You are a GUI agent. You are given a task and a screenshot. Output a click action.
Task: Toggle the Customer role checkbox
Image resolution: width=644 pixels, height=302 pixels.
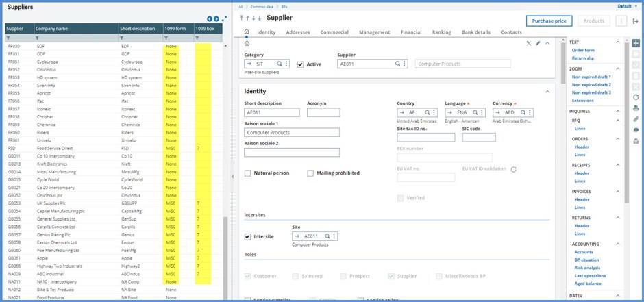[x=247, y=276]
